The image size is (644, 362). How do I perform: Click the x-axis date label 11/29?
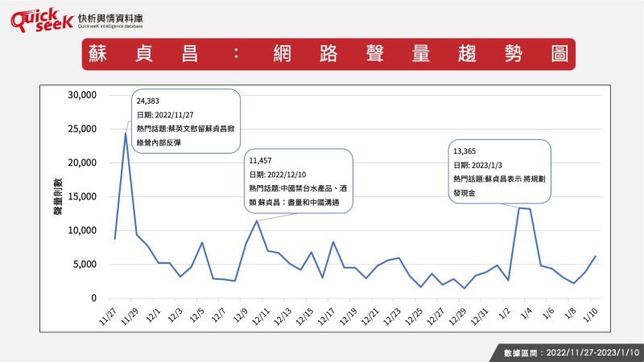(130, 316)
